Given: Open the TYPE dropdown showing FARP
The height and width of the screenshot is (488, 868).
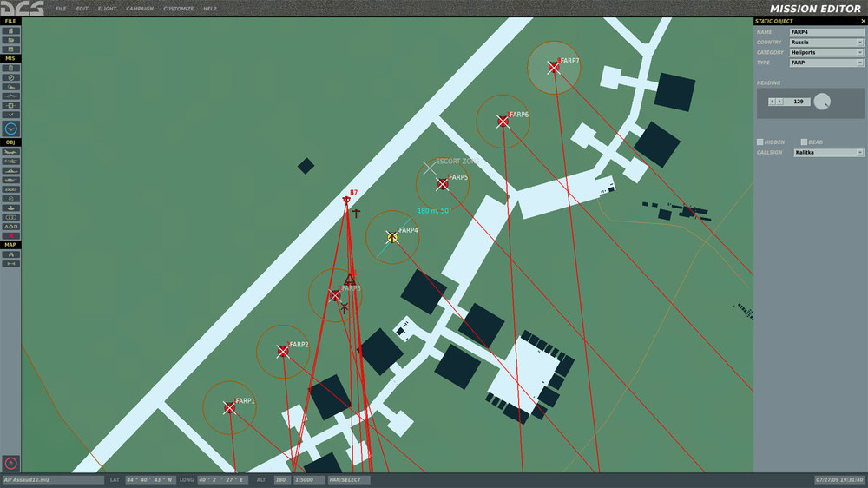Looking at the screenshot, I should pos(826,63).
